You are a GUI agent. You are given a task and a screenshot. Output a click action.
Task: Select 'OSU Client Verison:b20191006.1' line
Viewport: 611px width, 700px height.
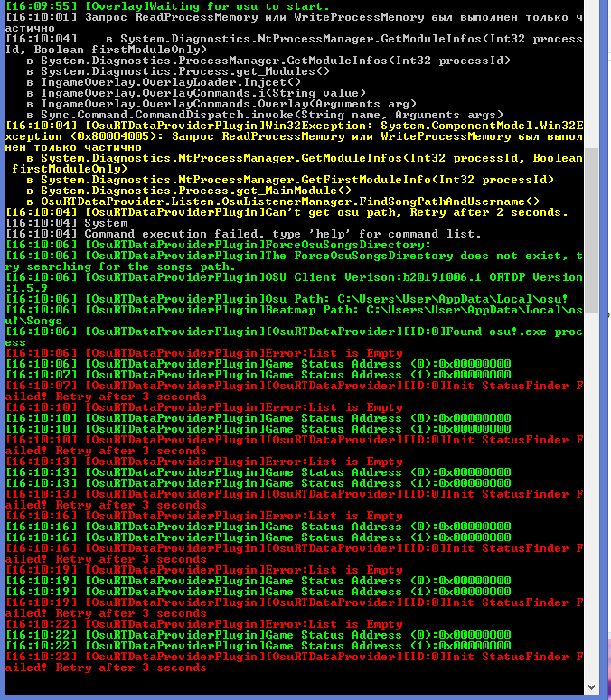pos(294,283)
